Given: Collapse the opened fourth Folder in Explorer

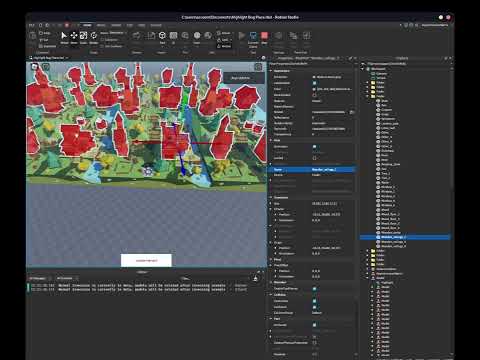Looking at the screenshot, I should pyautogui.click(x=368, y=96).
